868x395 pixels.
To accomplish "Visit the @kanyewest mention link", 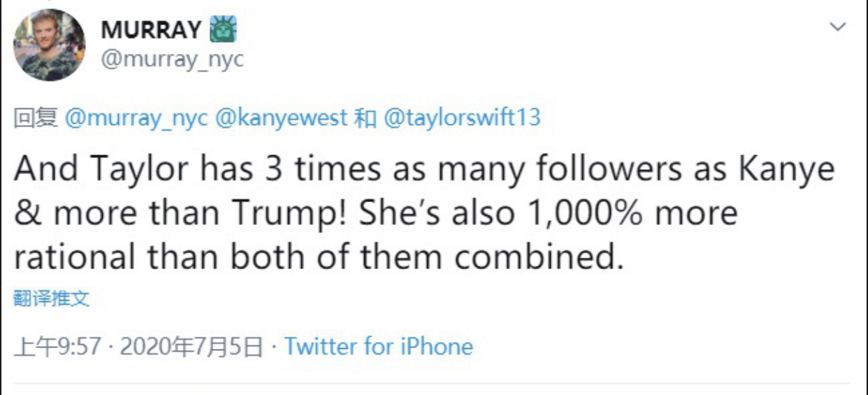I will click(281, 117).
